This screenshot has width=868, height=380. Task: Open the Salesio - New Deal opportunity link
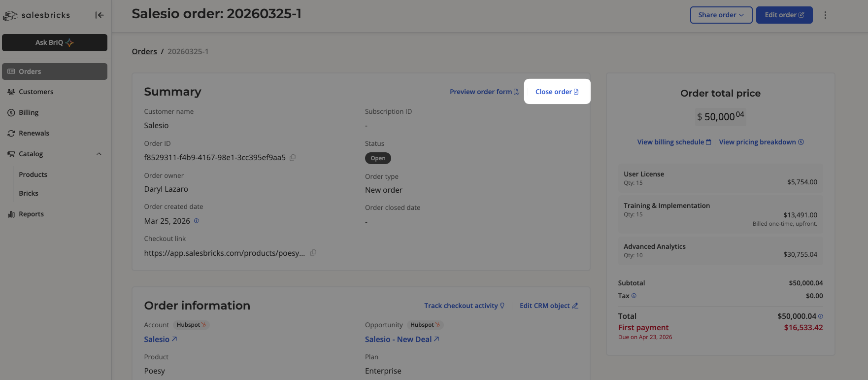tap(402, 339)
